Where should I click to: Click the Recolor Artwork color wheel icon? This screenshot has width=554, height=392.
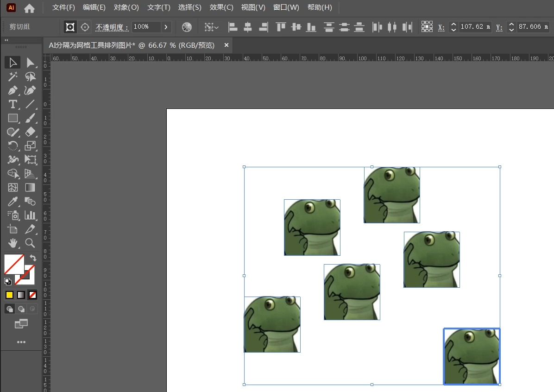[x=187, y=27]
